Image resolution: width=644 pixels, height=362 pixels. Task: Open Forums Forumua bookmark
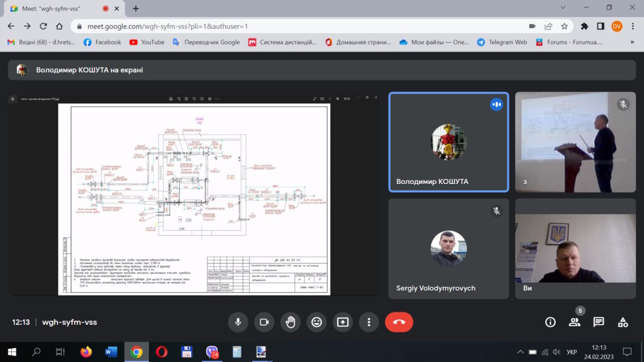569,42
